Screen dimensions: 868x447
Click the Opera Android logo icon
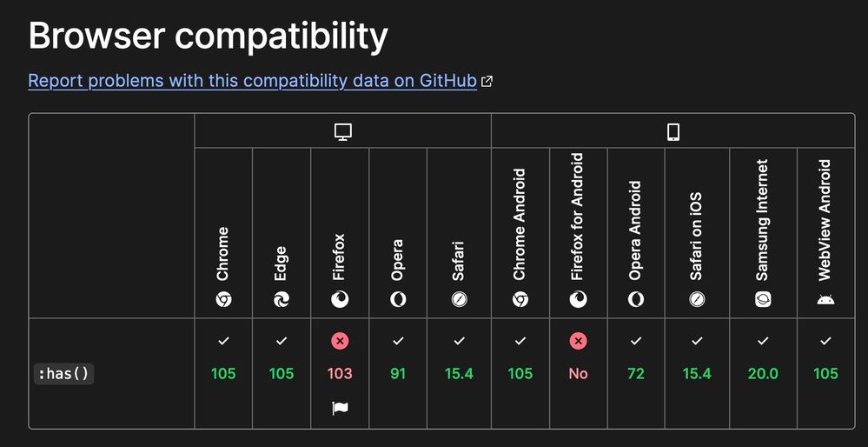coord(636,300)
